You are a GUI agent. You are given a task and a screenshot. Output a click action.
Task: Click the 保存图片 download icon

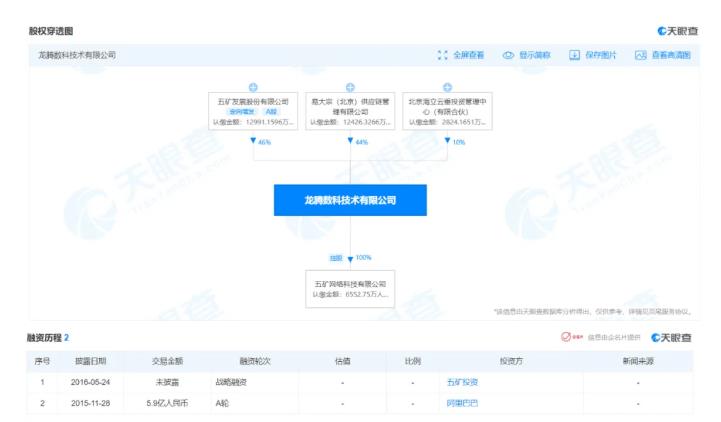575,54
